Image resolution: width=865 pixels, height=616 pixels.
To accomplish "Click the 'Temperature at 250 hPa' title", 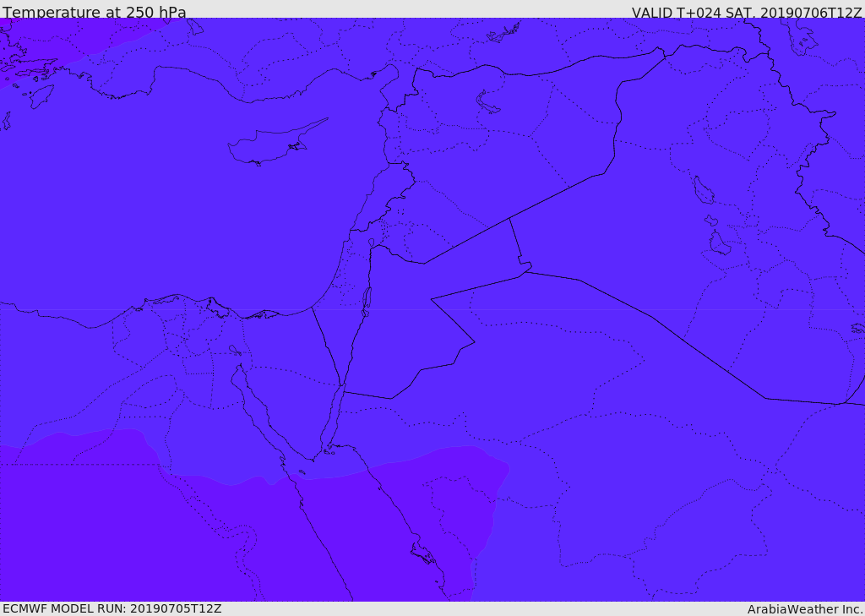I will pyautogui.click(x=95, y=12).
